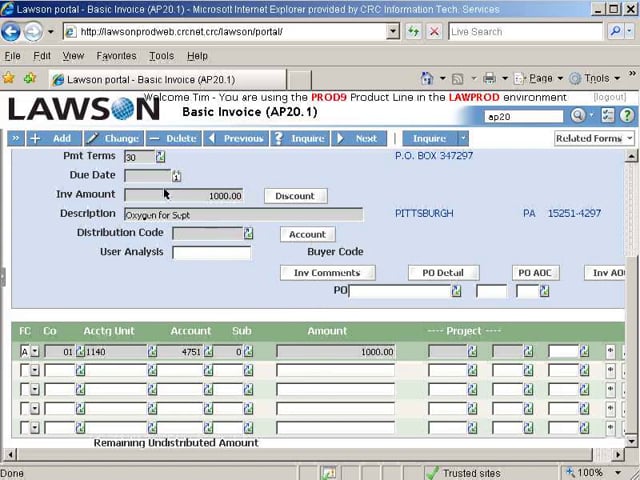640x480 pixels.
Task: Click the form's vertical scrollbar down arrow
Action: [x=631, y=441]
